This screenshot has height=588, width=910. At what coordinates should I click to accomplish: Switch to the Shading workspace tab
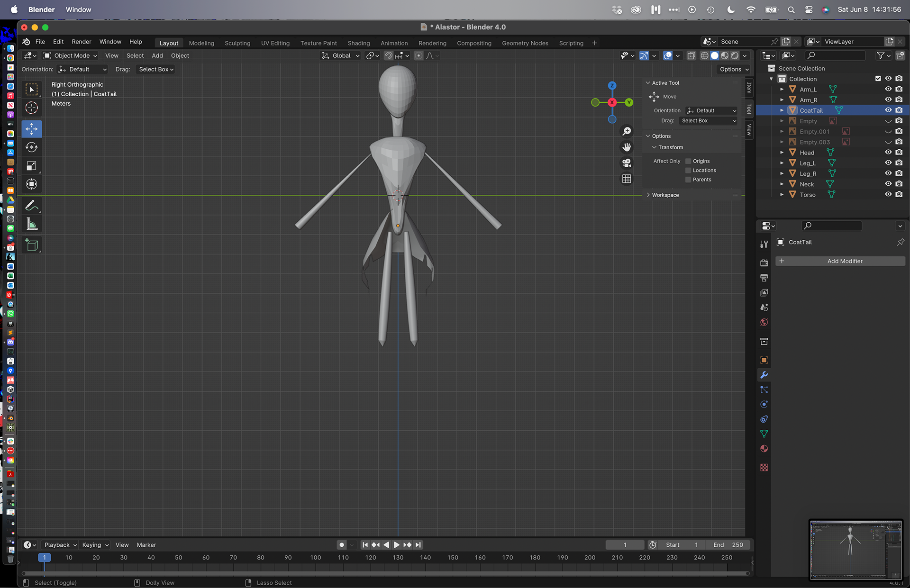(359, 43)
